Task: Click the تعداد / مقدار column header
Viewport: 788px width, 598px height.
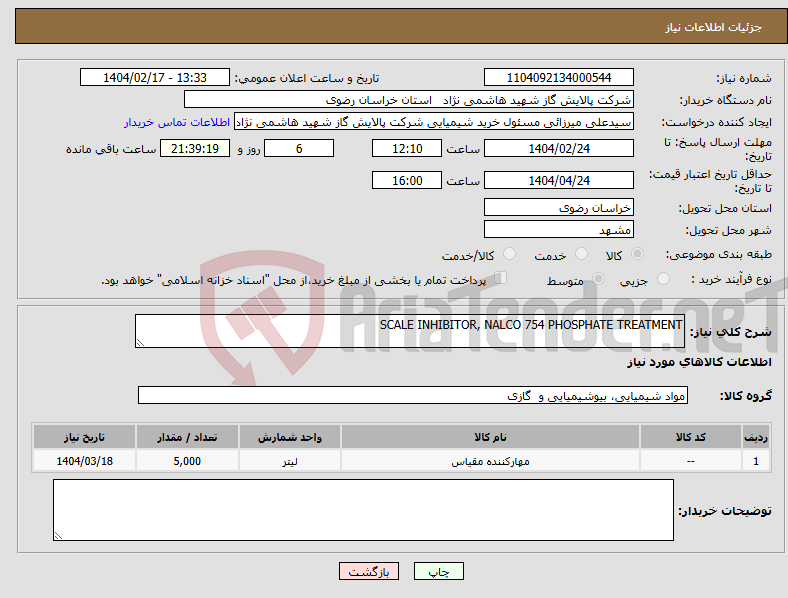Action: coord(187,437)
